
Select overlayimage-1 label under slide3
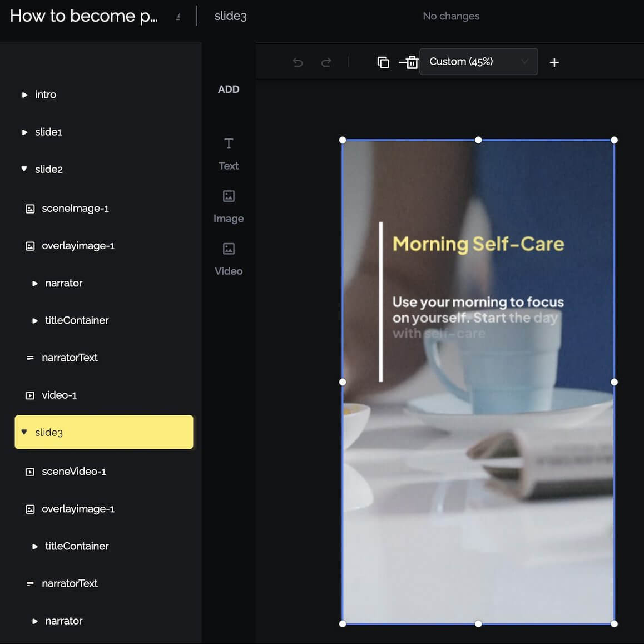(78, 509)
